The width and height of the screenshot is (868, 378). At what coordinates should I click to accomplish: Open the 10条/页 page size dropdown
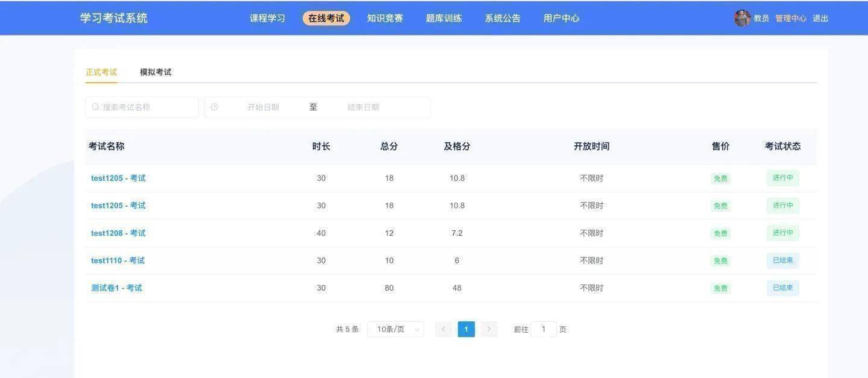click(395, 329)
